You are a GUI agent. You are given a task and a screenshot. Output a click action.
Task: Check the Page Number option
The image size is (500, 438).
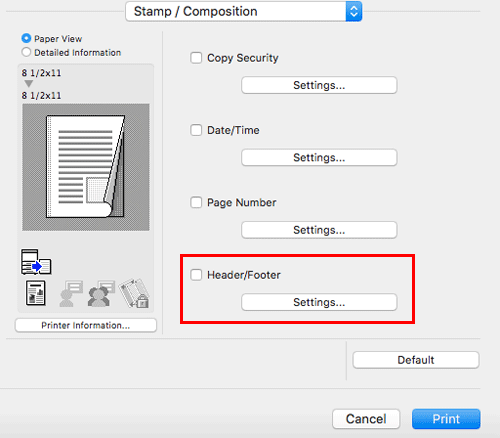click(196, 202)
